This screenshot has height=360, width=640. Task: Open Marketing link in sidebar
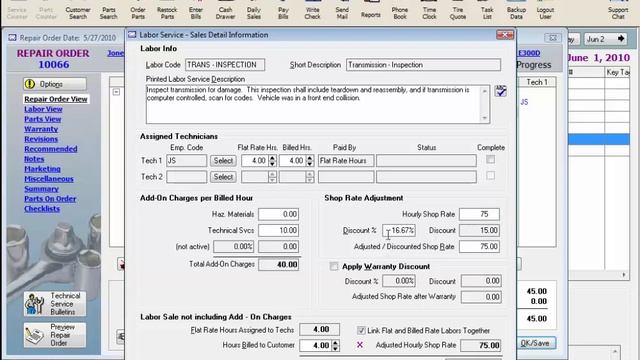click(42, 169)
